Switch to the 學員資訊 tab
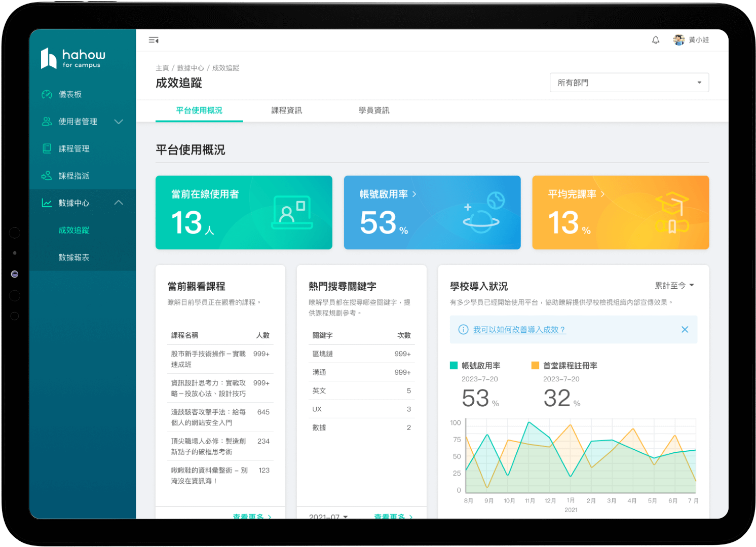756x547 pixels. point(374,110)
